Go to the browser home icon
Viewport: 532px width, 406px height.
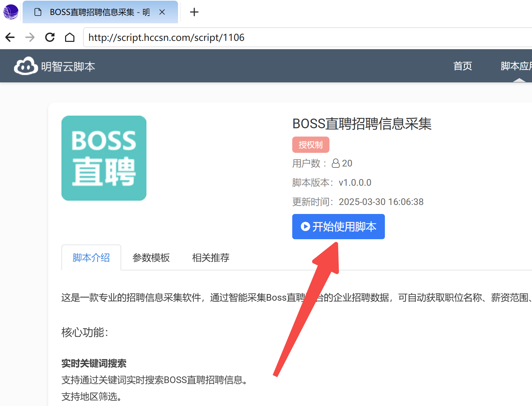click(x=70, y=37)
